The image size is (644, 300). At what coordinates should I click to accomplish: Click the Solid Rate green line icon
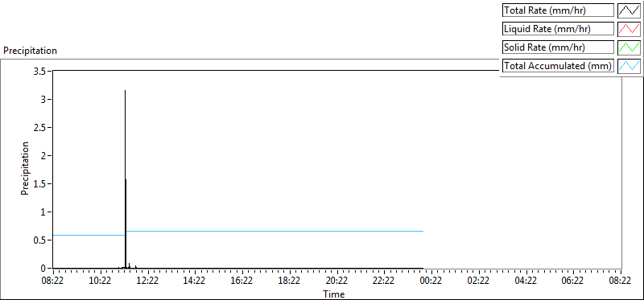tap(629, 47)
